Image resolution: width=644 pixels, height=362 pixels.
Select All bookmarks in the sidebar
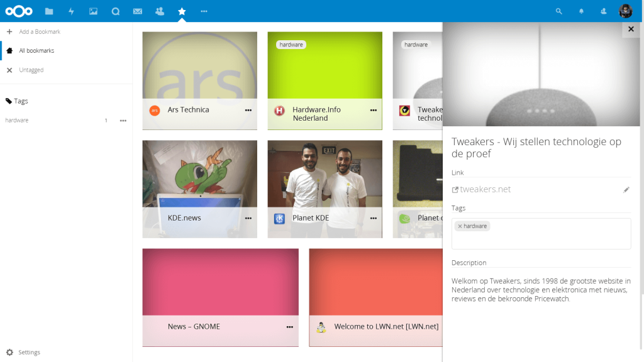point(36,51)
